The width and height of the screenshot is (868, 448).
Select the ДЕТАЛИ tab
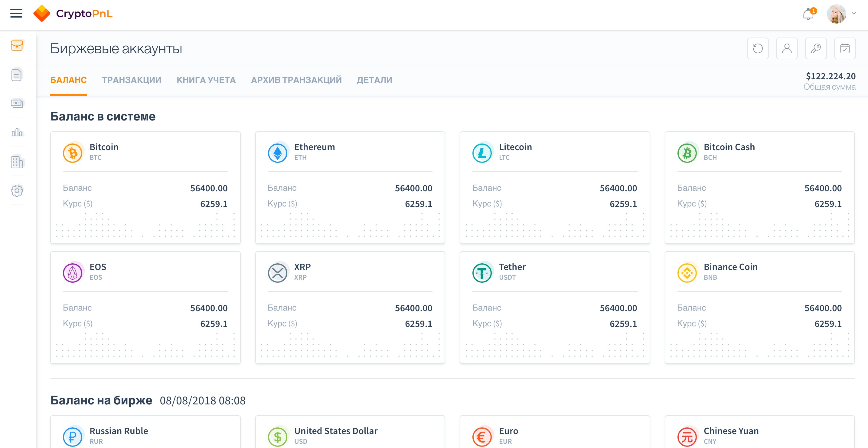point(375,80)
